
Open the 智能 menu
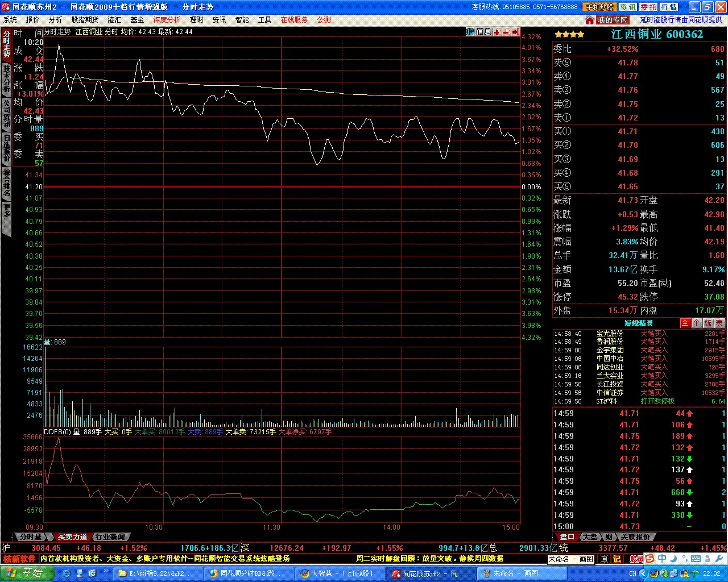[x=242, y=20]
